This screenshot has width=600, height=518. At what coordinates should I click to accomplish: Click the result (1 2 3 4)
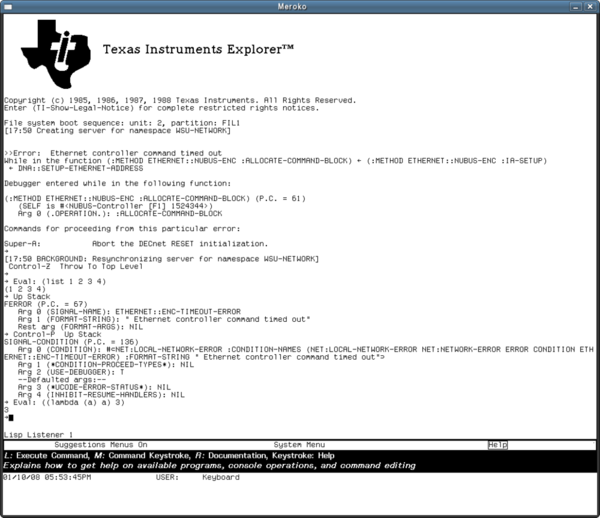coord(24,289)
